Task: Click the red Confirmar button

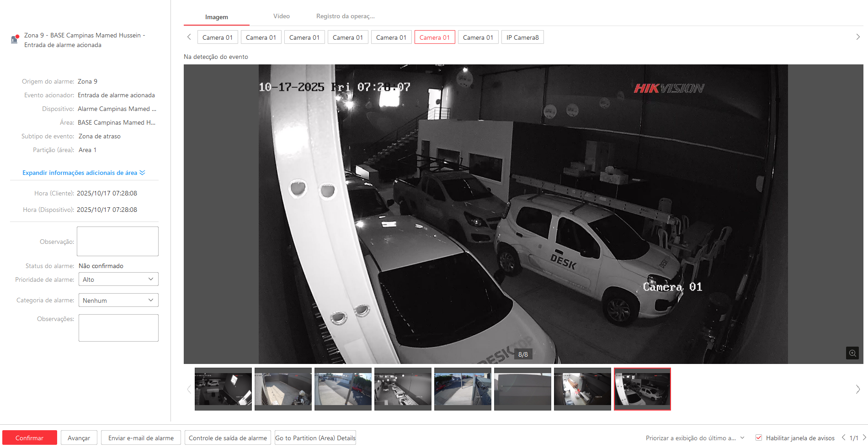Action: (30, 438)
